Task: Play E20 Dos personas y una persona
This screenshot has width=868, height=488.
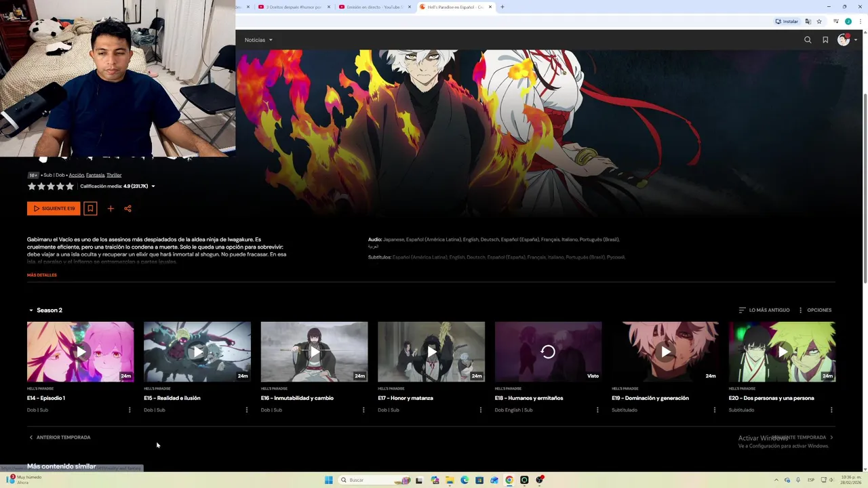Action: tap(782, 352)
